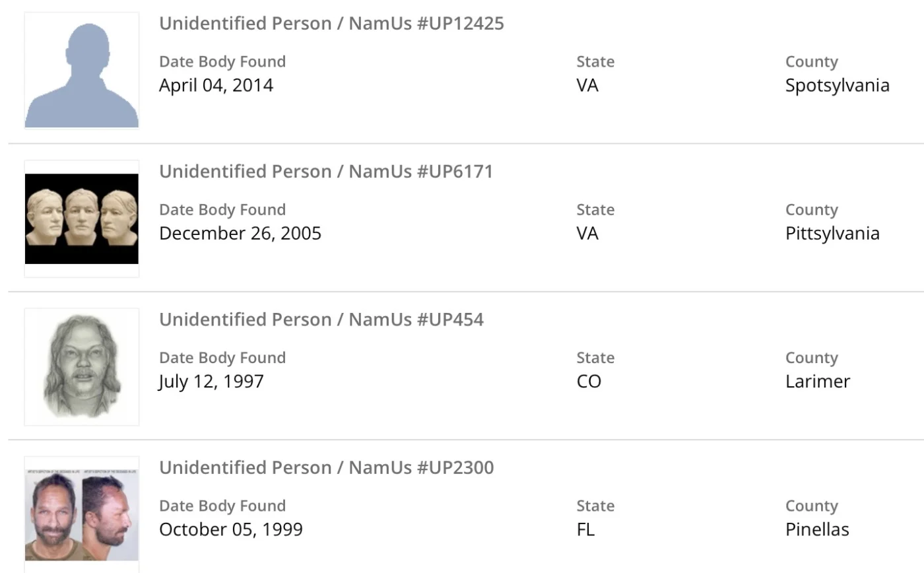
Task: Open the Unidentified Person NamUs #UP6171 record
Action: pos(326,172)
